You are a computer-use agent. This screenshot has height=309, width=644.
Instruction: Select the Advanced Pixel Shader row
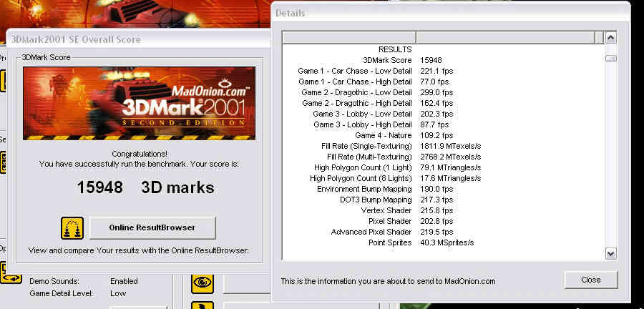tap(443, 232)
